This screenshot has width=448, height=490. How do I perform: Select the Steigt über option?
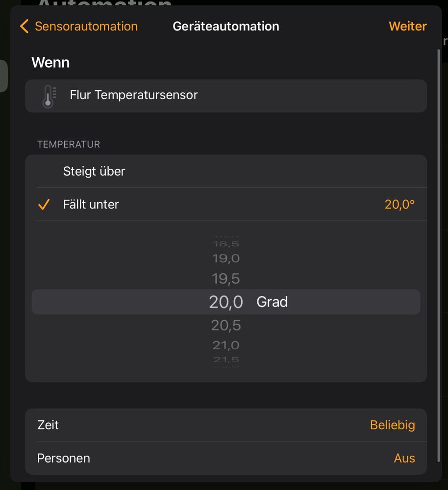[94, 171]
